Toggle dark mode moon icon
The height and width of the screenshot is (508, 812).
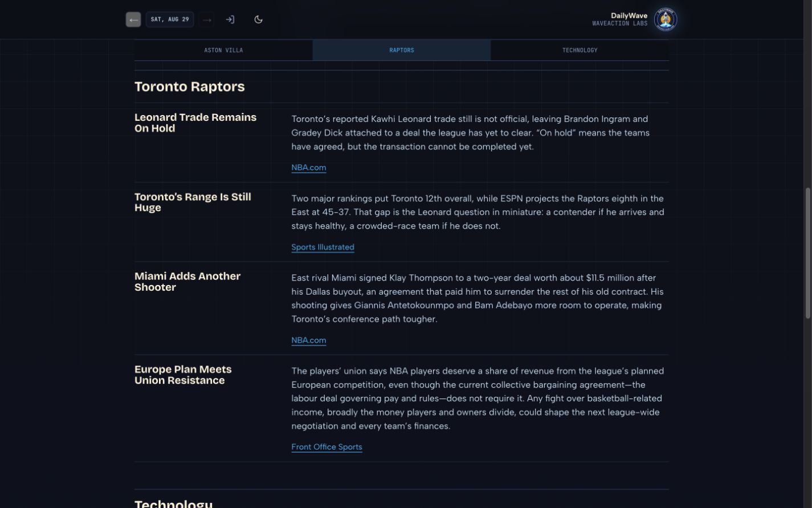[x=259, y=19]
